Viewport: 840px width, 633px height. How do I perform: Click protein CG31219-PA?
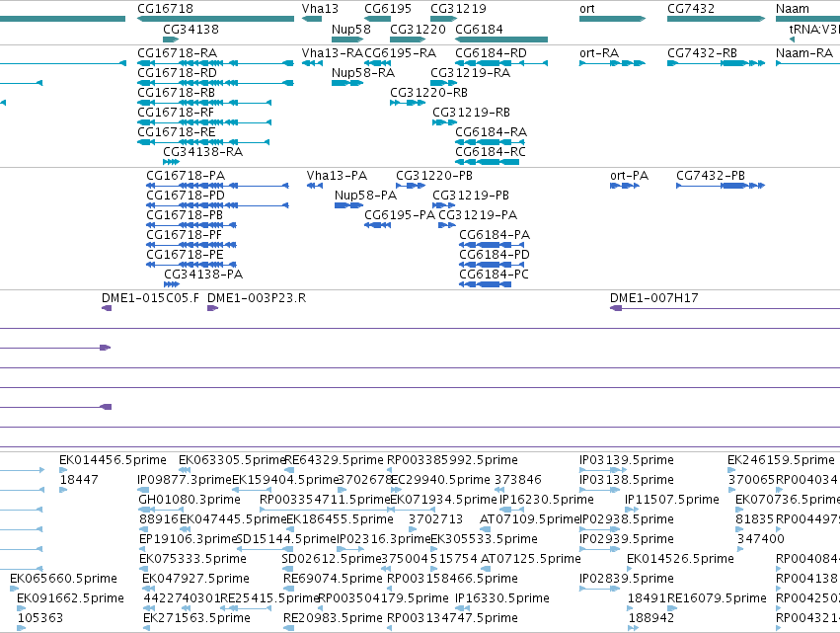pos(478,215)
